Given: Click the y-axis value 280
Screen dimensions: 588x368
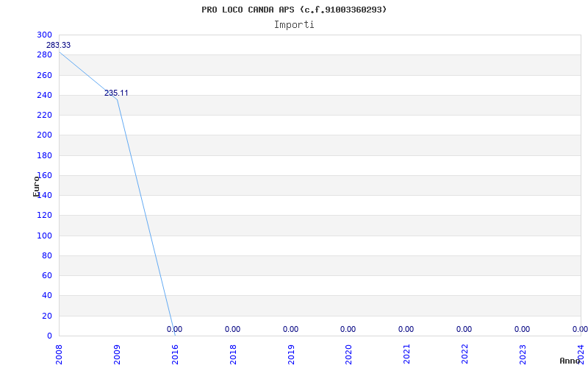Looking at the screenshot, I should [45, 54].
